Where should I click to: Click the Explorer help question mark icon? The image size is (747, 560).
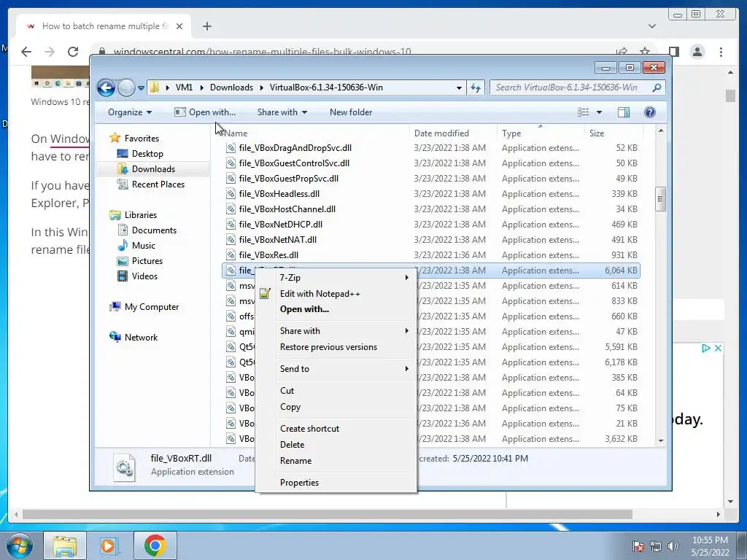coord(650,112)
